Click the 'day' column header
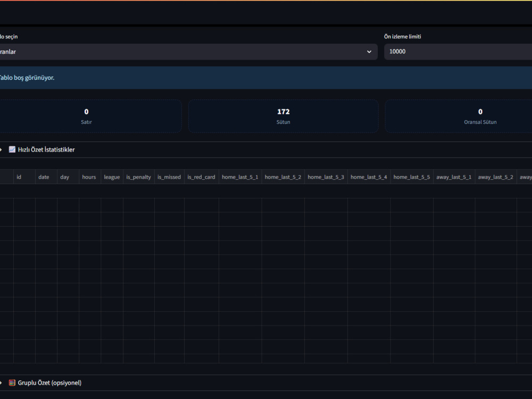Image resolution: width=532 pixels, height=399 pixels. pyautogui.click(x=68, y=177)
